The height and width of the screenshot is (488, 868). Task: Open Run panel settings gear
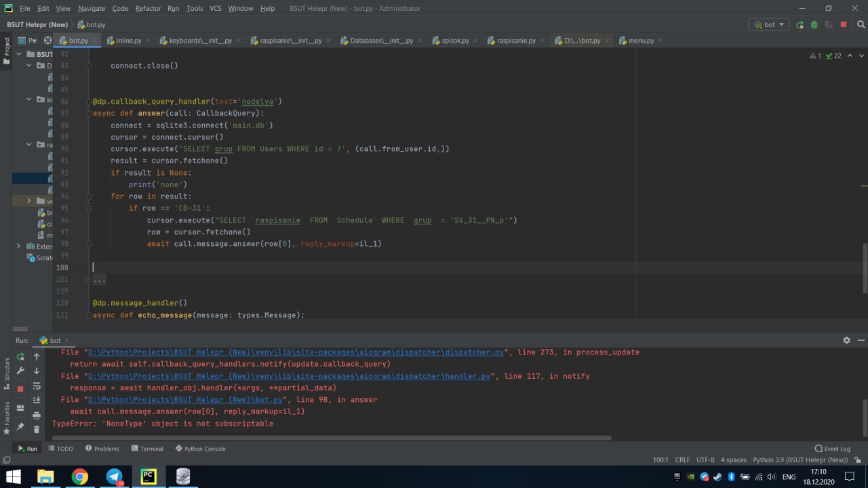[x=846, y=340]
